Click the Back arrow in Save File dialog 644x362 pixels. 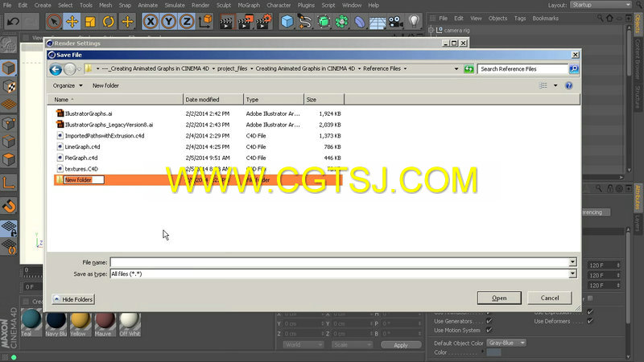56,69
